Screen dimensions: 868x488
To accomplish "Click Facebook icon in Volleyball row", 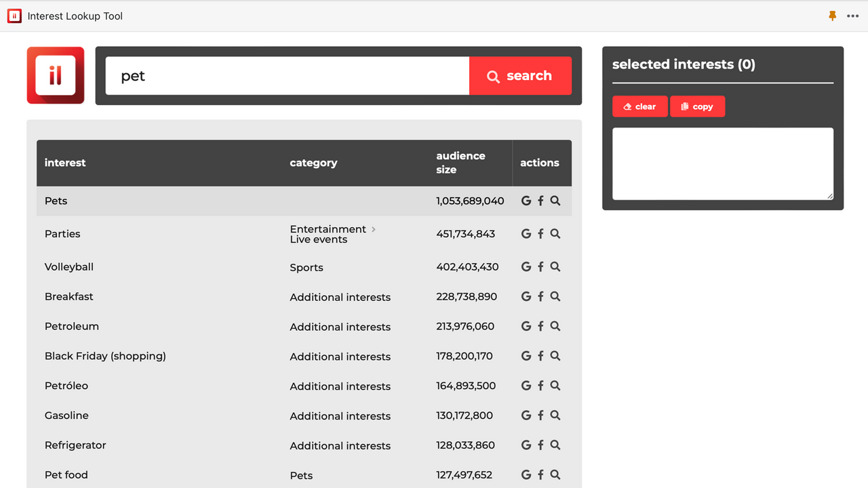I will 540,267.
